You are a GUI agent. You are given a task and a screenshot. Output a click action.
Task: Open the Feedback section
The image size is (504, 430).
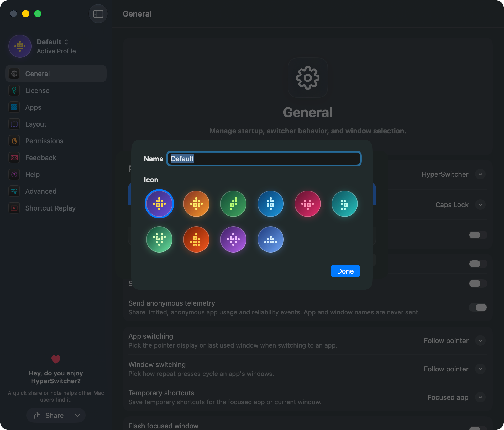(x=56, y=158)
